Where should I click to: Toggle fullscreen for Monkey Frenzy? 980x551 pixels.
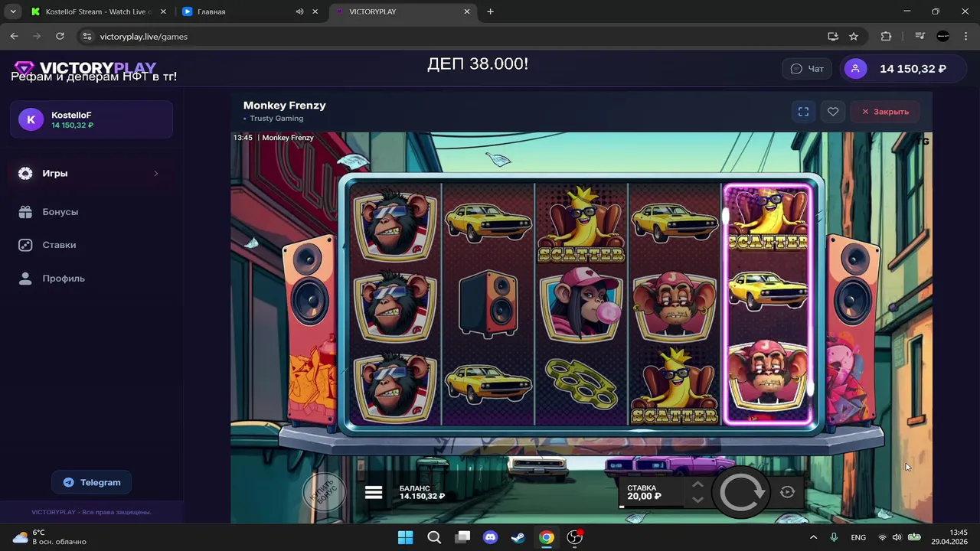click(x=803, y=112)
